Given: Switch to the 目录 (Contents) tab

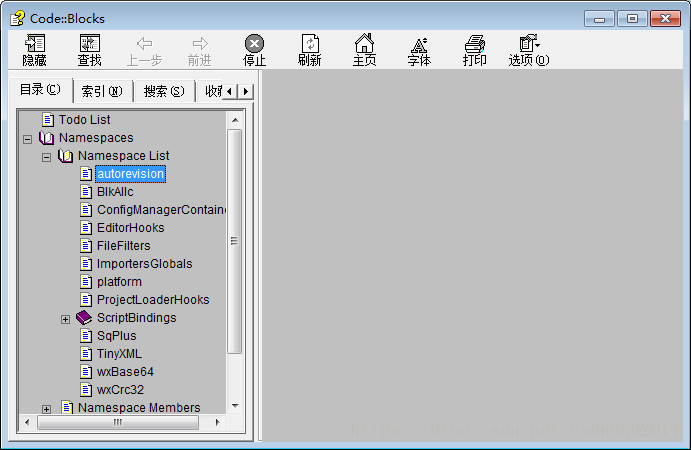Looking at the screenshot, I should tap(41, 90).
